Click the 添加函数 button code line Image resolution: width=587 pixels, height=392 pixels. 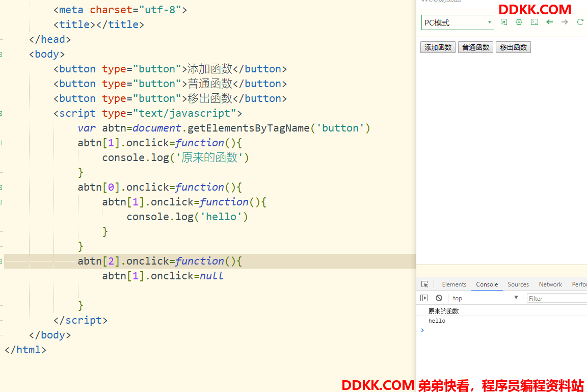tap(170, 69)
